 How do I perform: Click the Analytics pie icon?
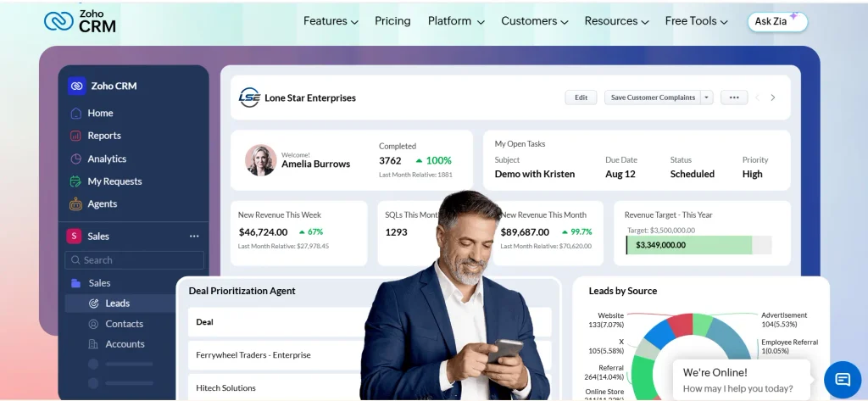point(75,159)
